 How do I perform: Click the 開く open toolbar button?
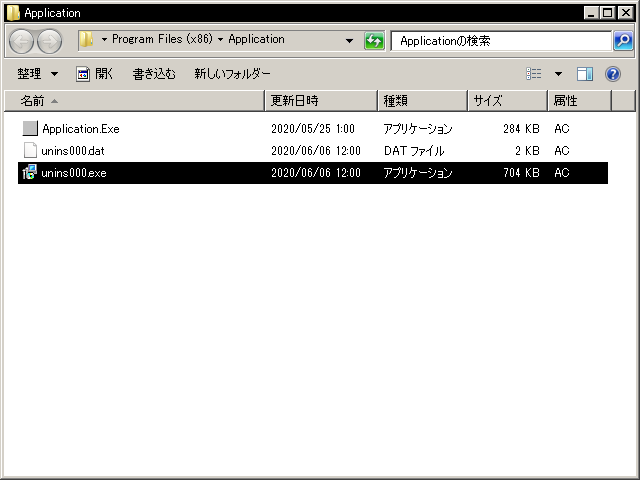pos(95,74)
